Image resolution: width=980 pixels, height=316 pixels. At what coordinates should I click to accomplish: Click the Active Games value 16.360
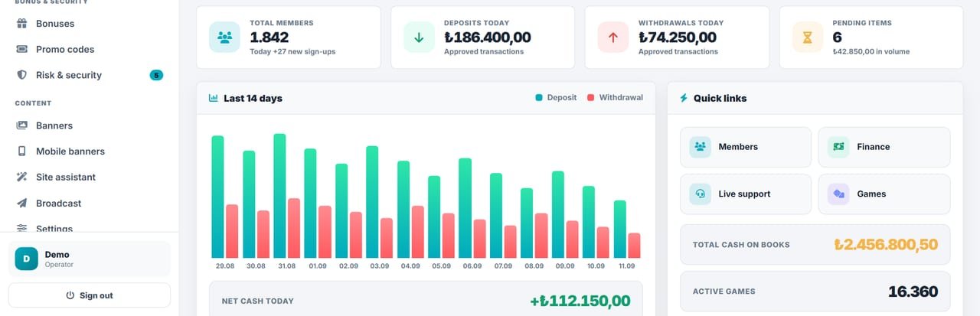913,292
